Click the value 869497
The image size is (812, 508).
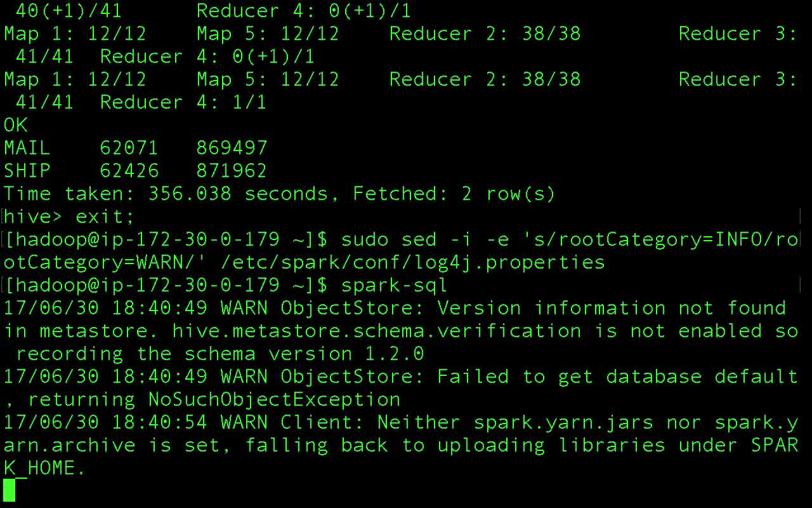pos(232,149)
